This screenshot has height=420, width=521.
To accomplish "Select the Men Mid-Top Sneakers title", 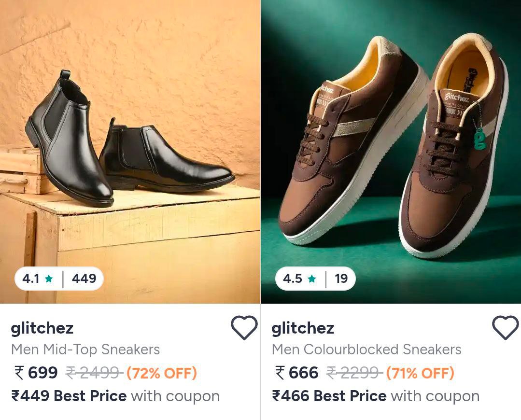I will click(x=85, y=349).
